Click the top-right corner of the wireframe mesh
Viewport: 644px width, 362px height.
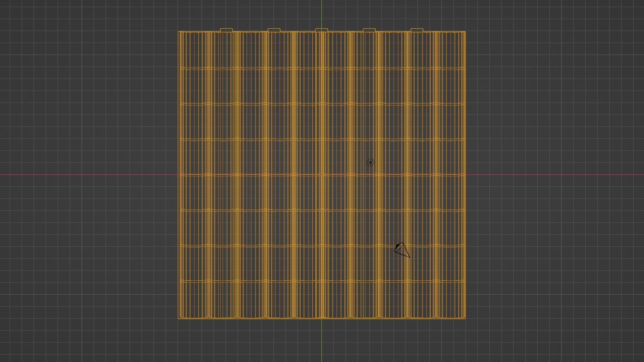tap(465, 32)
